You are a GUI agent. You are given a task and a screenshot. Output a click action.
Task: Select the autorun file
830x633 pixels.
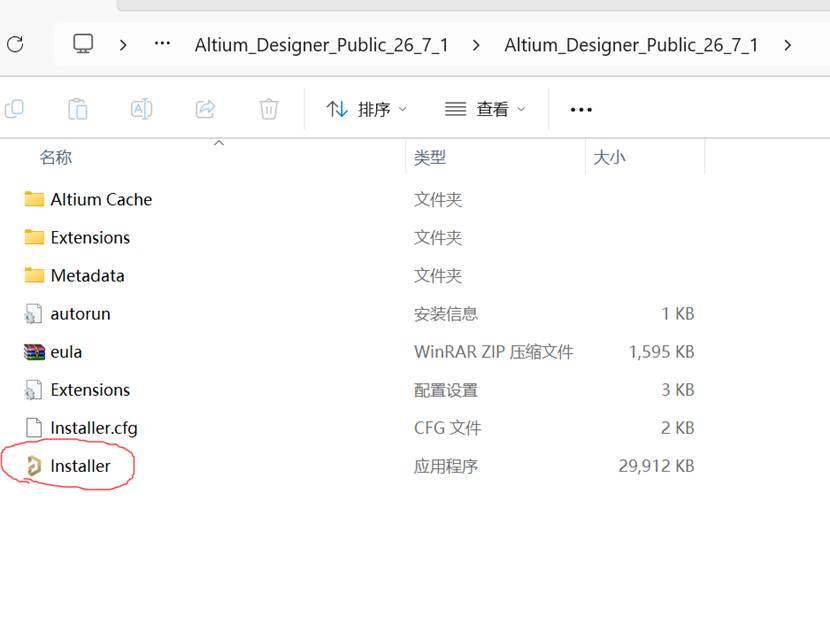(80, 314)
